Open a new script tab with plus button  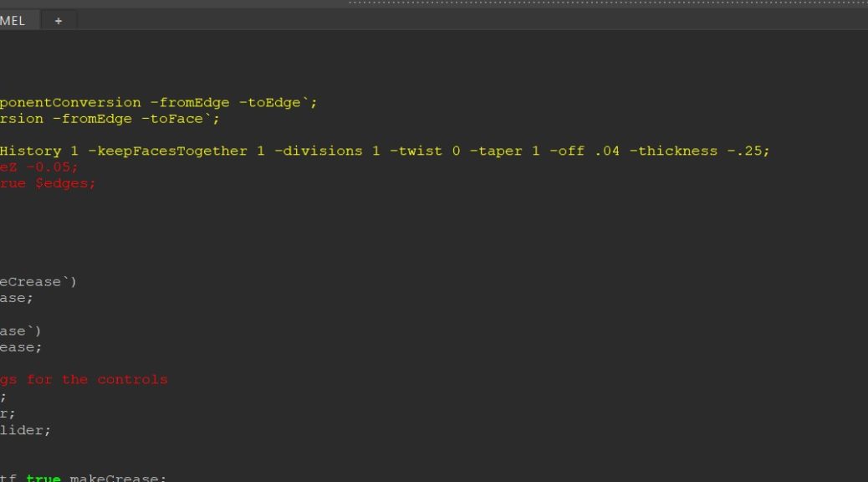coord(58,20)
